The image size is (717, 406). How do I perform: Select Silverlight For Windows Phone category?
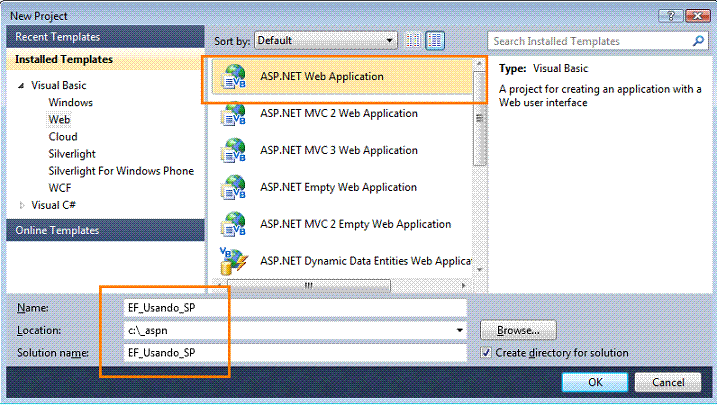(x=121, y=171)
